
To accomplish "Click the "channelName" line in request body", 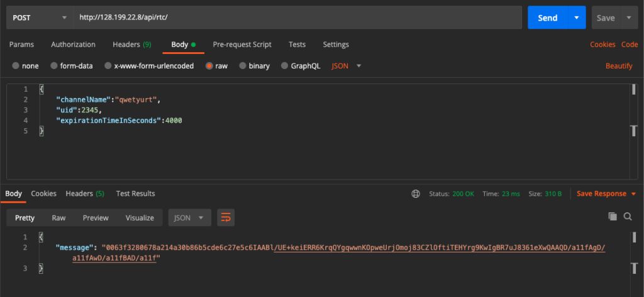I will 109,100.
